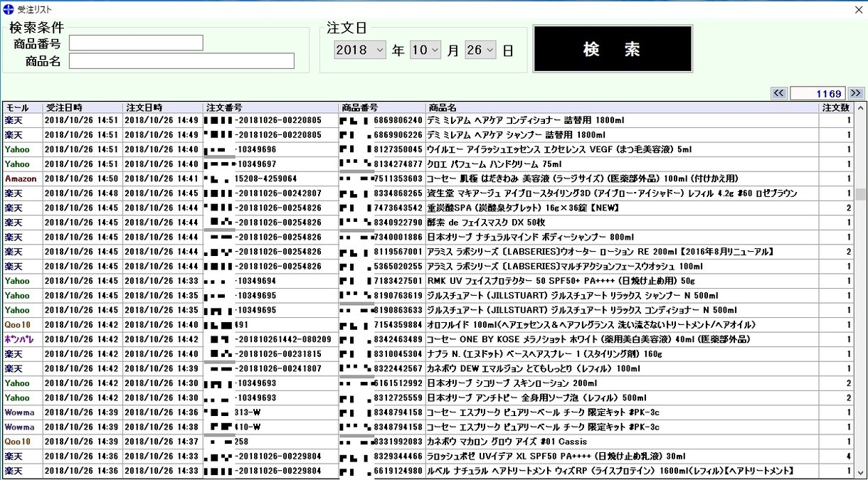
Task: Click the 商品名 column header
Action: pyautogui.click(x=622, y=108)
